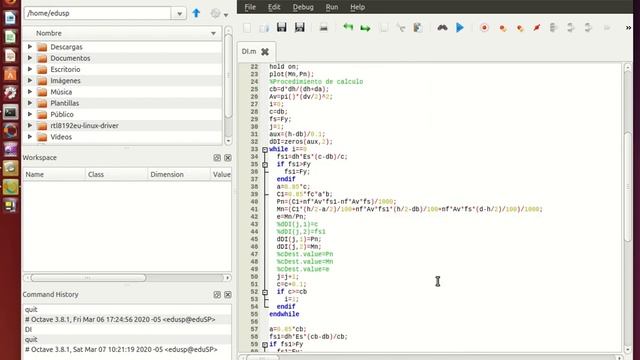640x360 pixels.
Task: Close the Workspace panel
Action: click(228, 158)
